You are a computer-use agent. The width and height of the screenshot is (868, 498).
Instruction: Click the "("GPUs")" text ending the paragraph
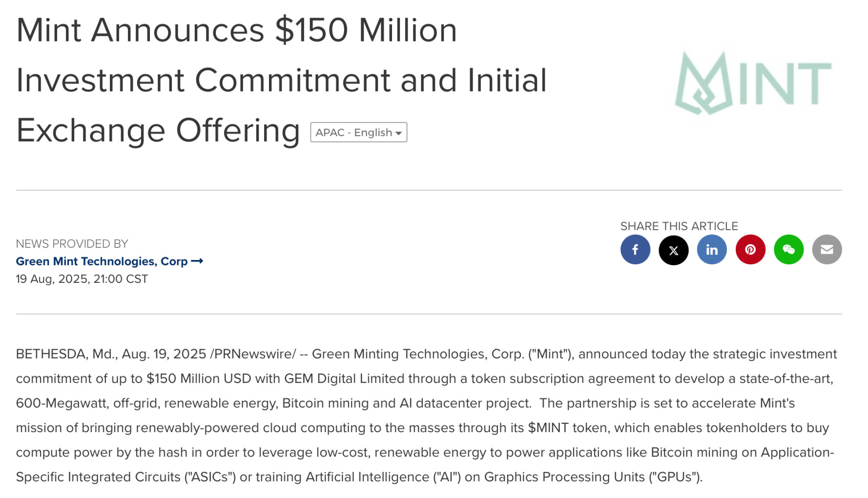[675, 477]
